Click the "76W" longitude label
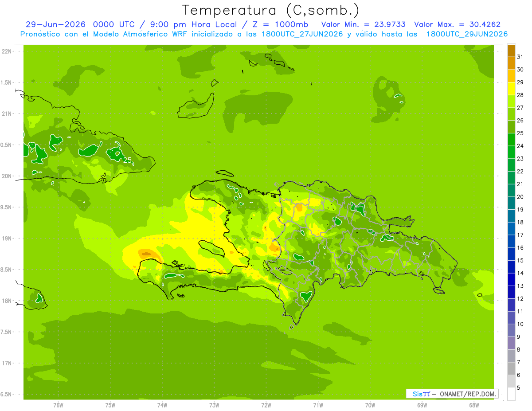532x411 pixels. coord(58,405)
